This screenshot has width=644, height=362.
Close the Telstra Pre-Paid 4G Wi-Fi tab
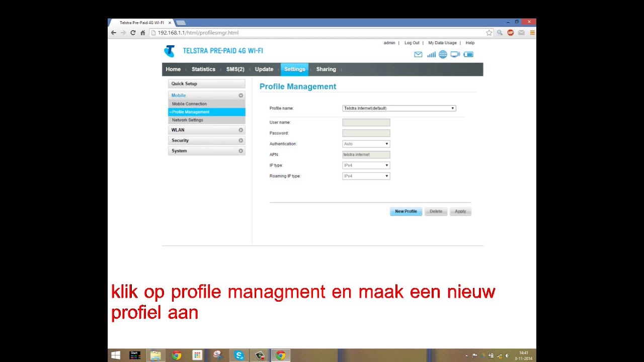pyautogui.click(x=170, y=23)
